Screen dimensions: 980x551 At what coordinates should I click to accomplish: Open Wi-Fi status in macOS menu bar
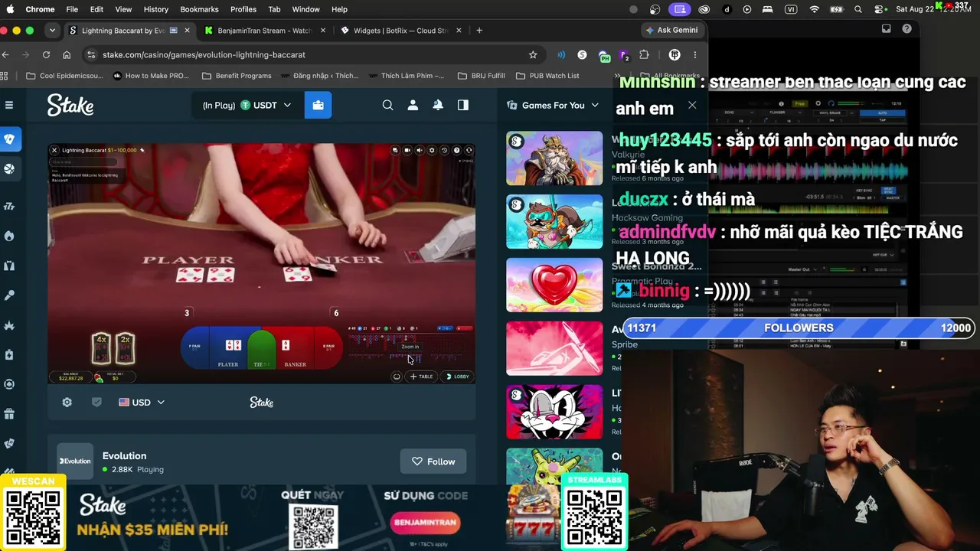point(815,9)
